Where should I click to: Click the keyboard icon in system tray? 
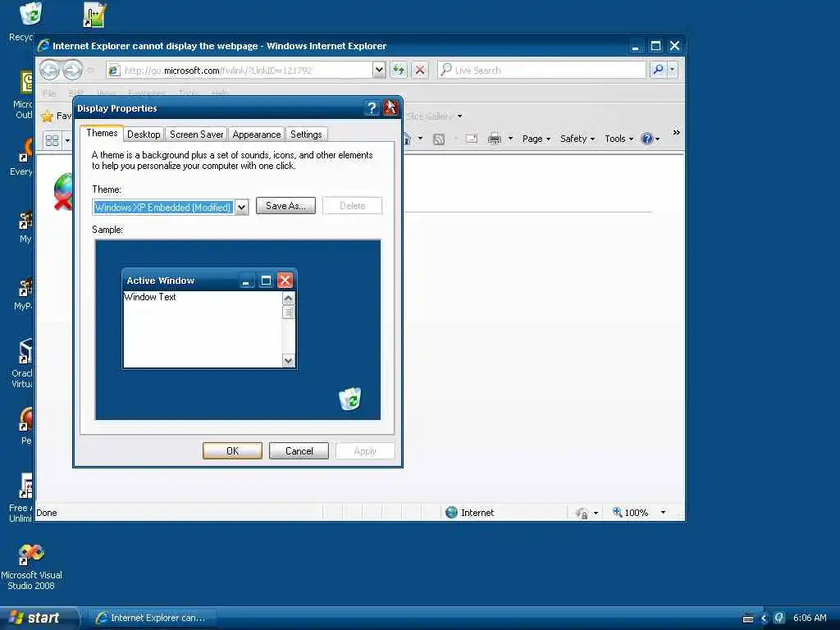click(x=748, y=619)
